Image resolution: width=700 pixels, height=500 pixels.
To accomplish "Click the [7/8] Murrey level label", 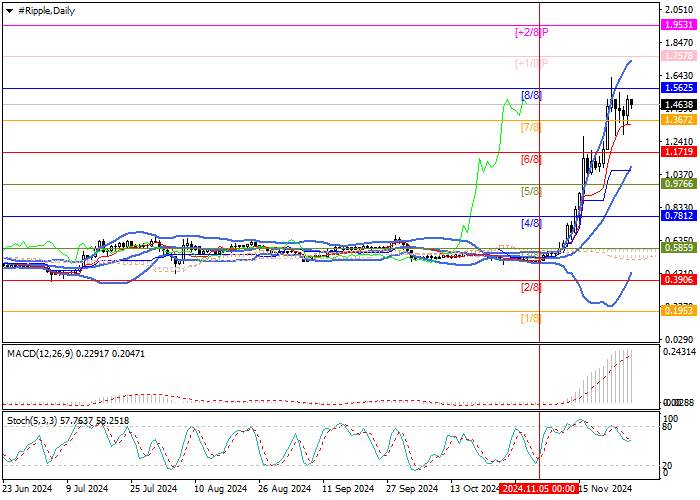I will (x=531, y=128).
